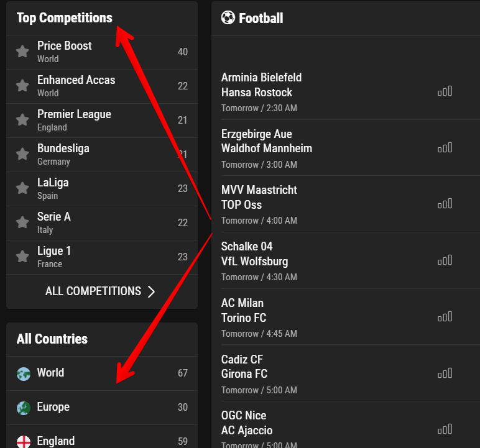The image size is (480, 448).
Task: Click the England count 59
Action: point(183,441)
